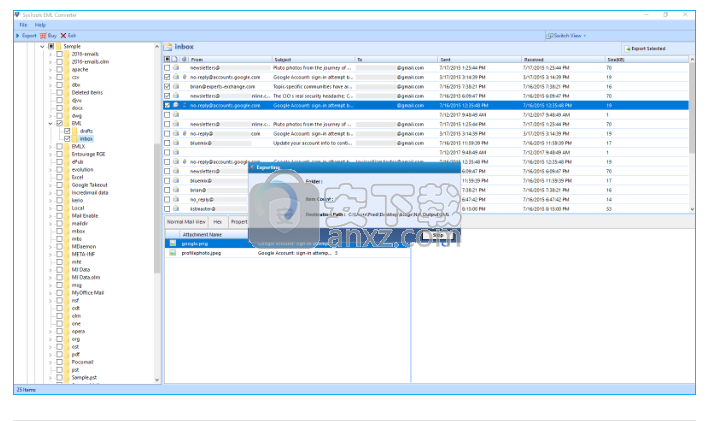The image size is (714, 421).
Task: Collapse the Sample root tree node
Action: (42, 46)
